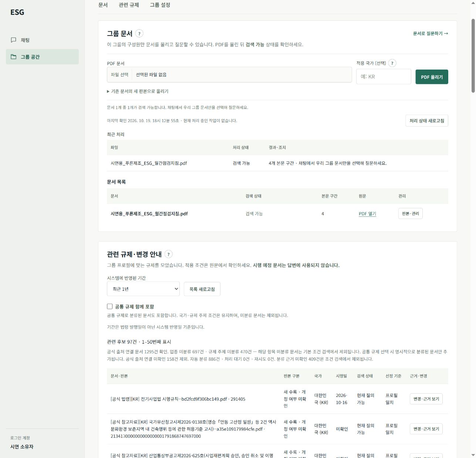Screen dimensions: 476x458
Task: Focus the 예: KR country input field
Action: pyautogui.click(x=384, y=77)
